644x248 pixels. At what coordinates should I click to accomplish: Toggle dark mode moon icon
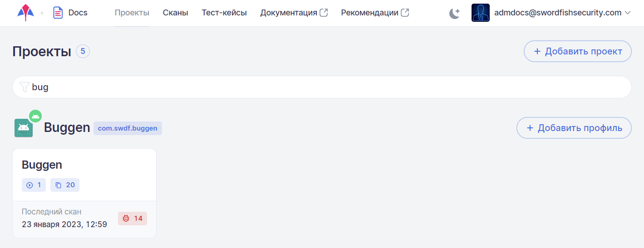coord(454,13)
